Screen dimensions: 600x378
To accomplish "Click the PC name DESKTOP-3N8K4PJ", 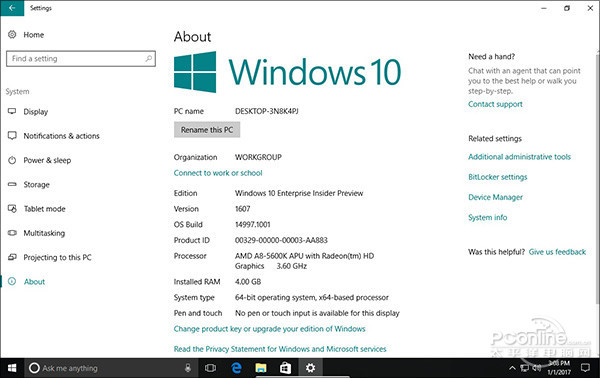I will (x=267, y=111).
